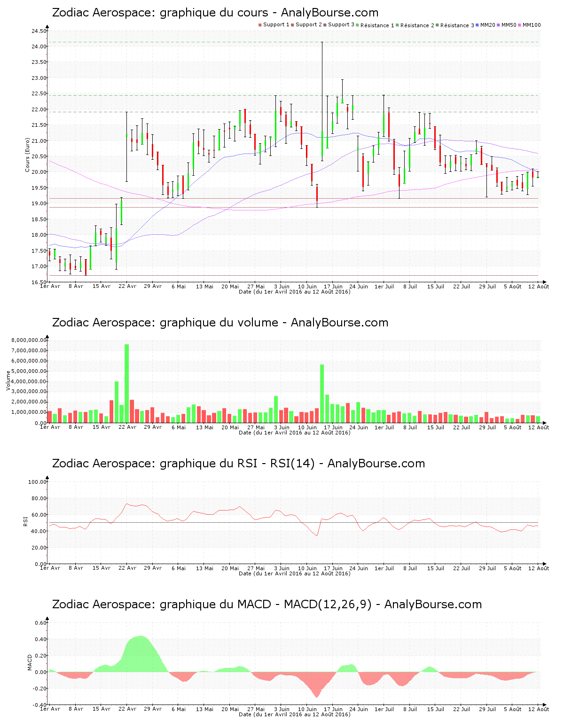Screen dimensions: 564x728
Task: Click the 5,000,000.00 volume axis value
Action: (29, 372)
